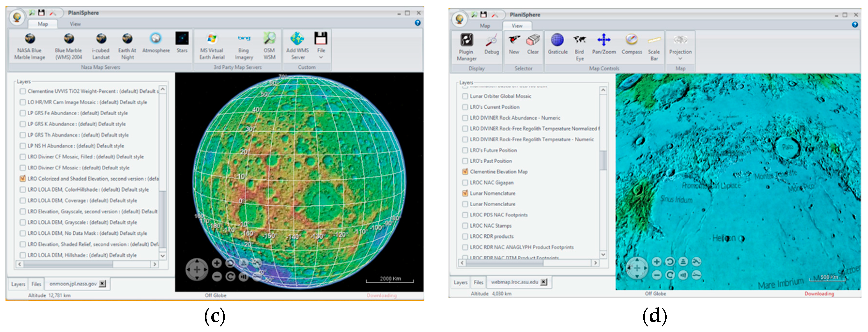Image resolution: width=868 pixels, height=332 pixels.
Task: Click down arrow of right layers scrollbar
Action: (603, 255)
